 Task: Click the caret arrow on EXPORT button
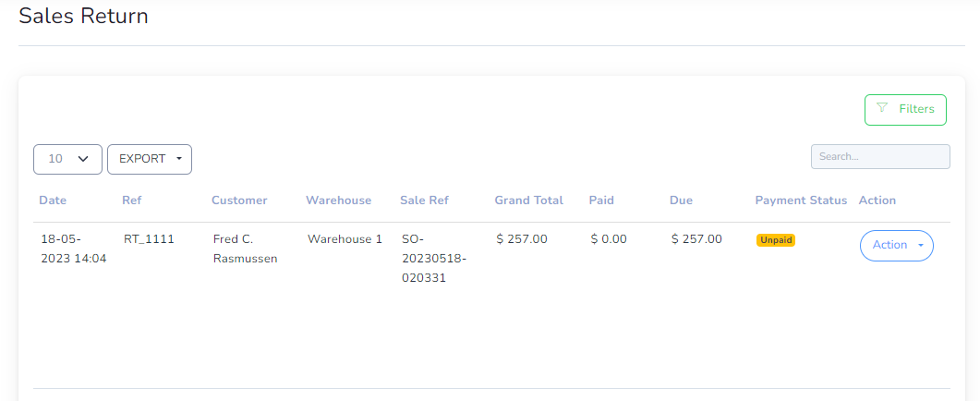click(179, 159)
